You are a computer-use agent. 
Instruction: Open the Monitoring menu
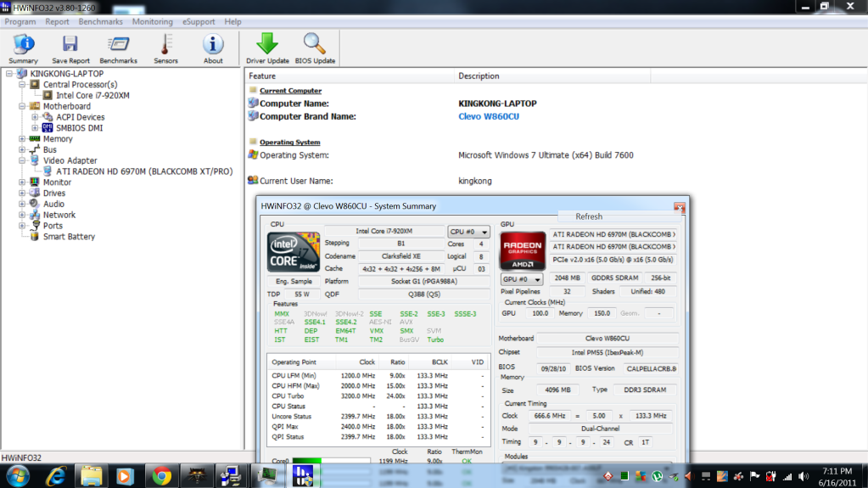coord(152,21)
